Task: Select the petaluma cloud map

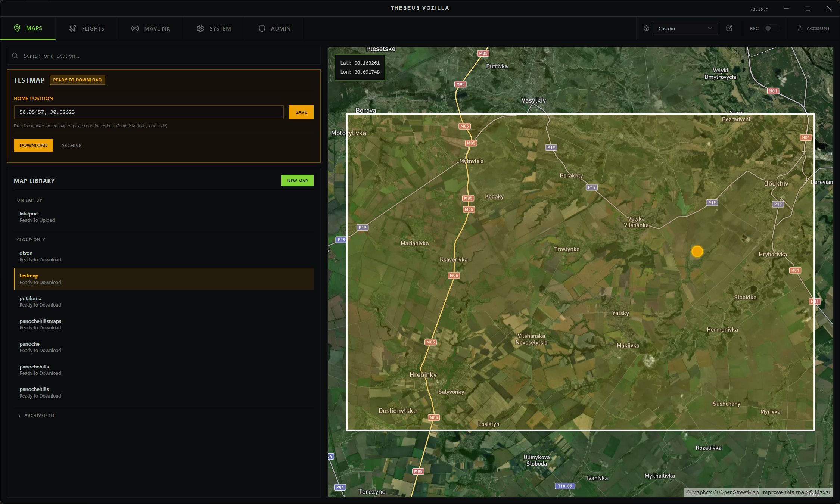Action: 40,301
